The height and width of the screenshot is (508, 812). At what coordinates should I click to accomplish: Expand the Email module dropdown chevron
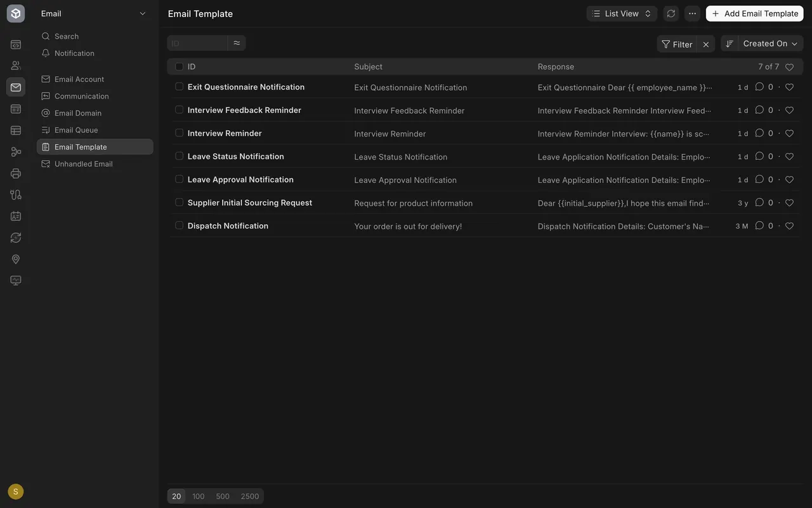coord(143,13)
